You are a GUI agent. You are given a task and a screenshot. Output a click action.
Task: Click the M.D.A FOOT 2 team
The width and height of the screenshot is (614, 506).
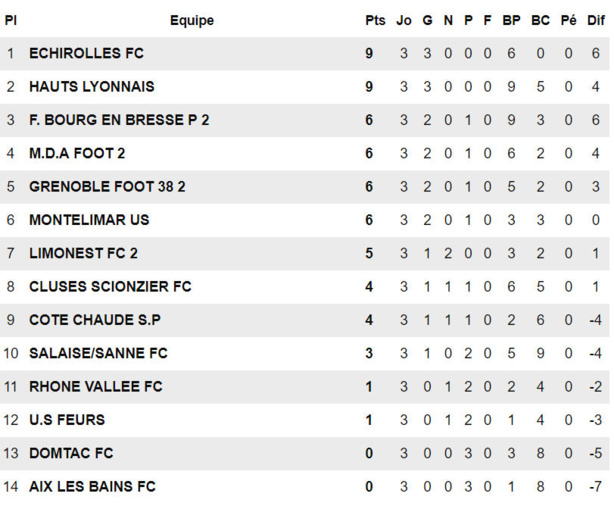[x=77, y=154]
